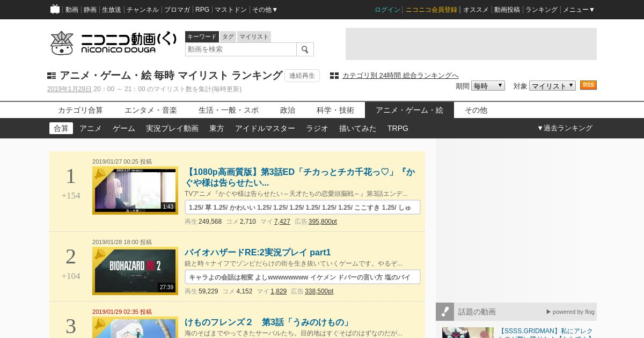The width and height of the screenshot is (644, 338).
Task: Click ランキング link in top bar
Action: pyautogui.click(x=541, y=10)
